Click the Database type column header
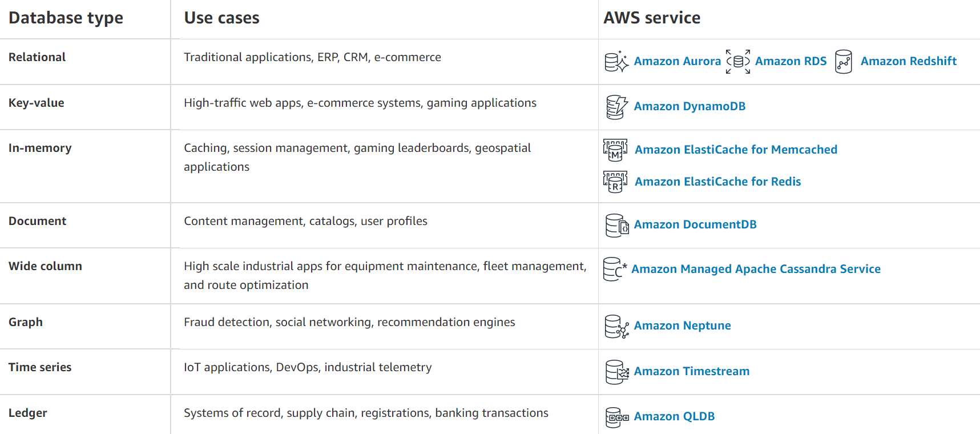The width and height of the screenshot is (980, 434). pos(66,18)
